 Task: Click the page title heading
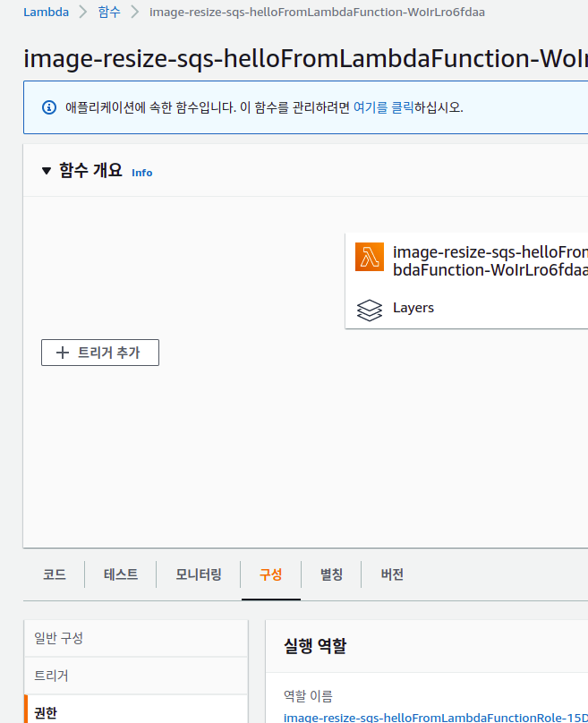click(x=306, y=58)
